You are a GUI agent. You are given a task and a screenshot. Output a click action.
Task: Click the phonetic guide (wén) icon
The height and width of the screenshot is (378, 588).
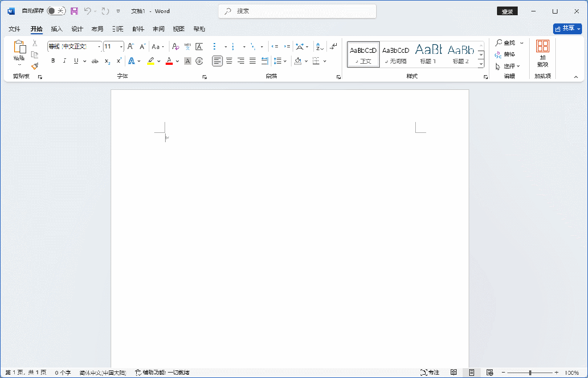click(187, 46)
